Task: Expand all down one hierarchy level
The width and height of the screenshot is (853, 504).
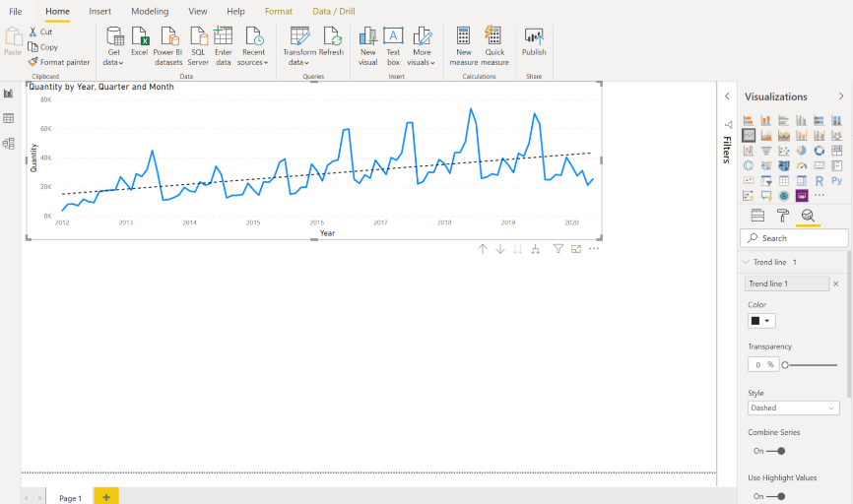Action: [535, 249]
